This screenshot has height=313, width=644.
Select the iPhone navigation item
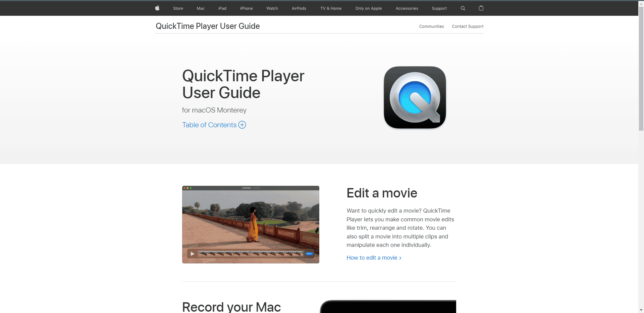coord(246,8)
